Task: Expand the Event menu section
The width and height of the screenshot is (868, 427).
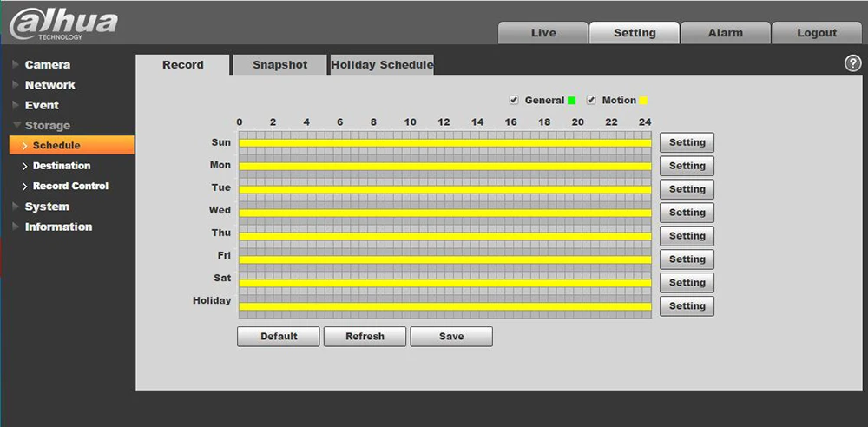Action: (x=42, y=105)
